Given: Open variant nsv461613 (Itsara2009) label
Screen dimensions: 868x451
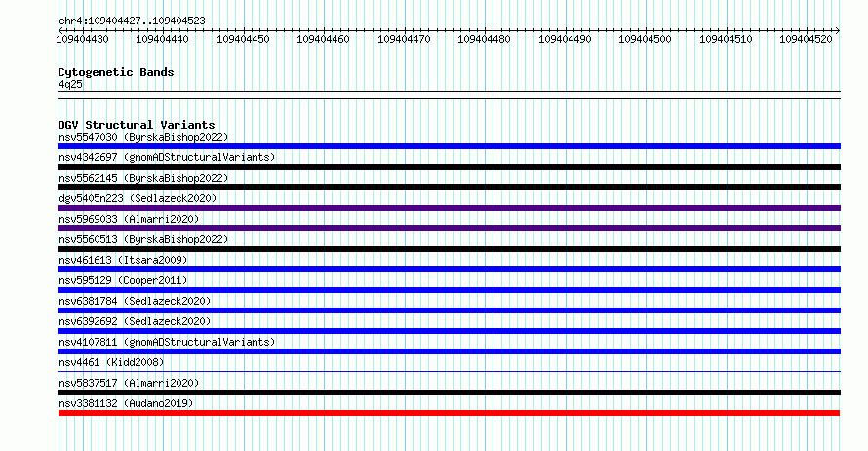Looking at the screenshot, I should 123,260.
